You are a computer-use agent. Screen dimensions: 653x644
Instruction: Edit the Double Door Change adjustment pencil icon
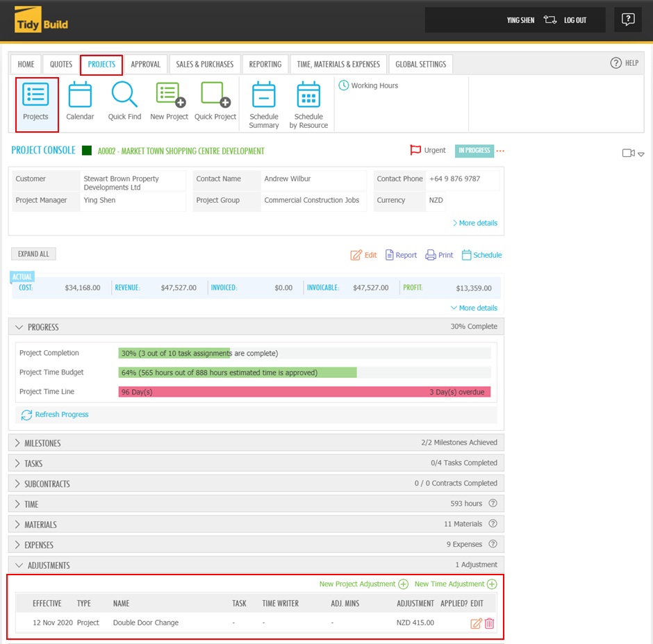(477, 623)
